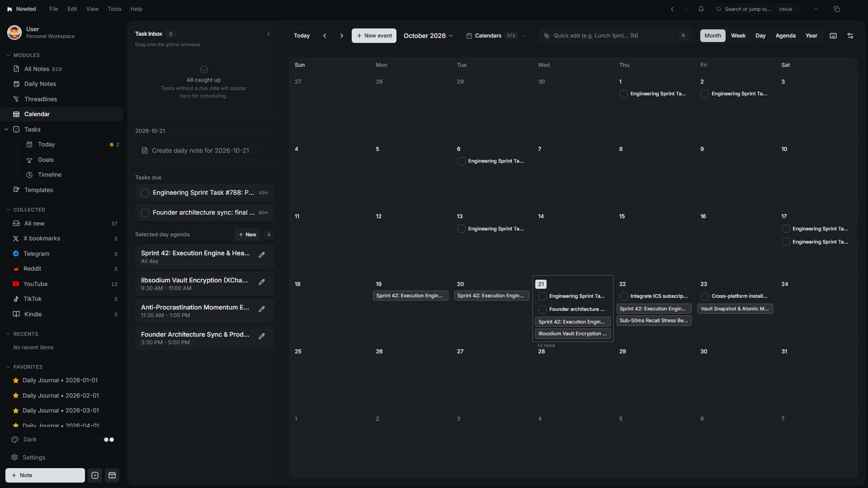The width and height of the screenshot is (868, 488).
Task: Go to next month arrow
Action: 341,36
